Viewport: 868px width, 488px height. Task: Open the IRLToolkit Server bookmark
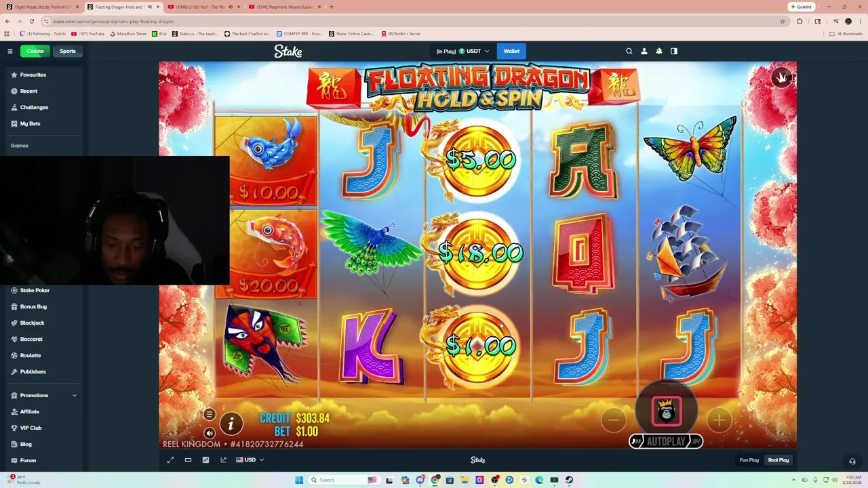click(401, 33)
